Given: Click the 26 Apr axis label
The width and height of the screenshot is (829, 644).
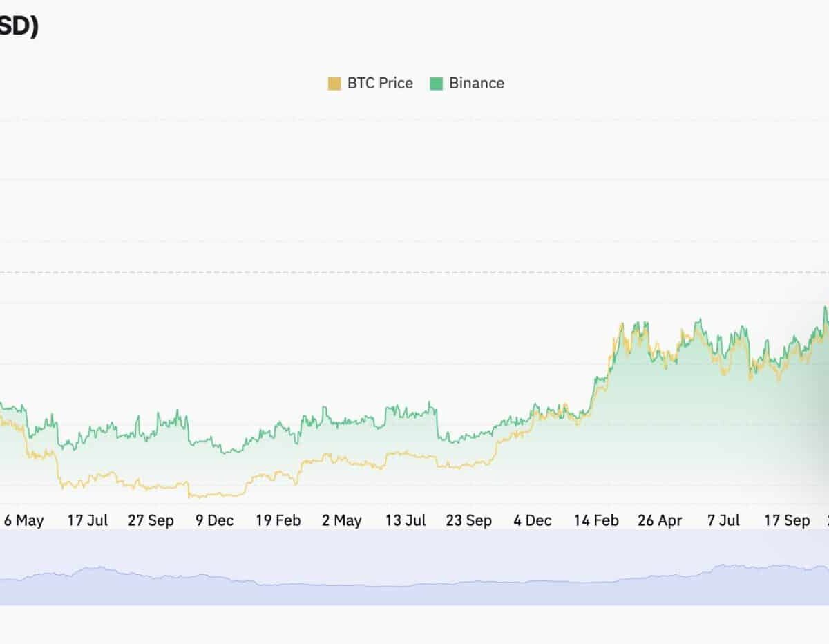Looking at the screenshot, I should [x=659, y=520].
